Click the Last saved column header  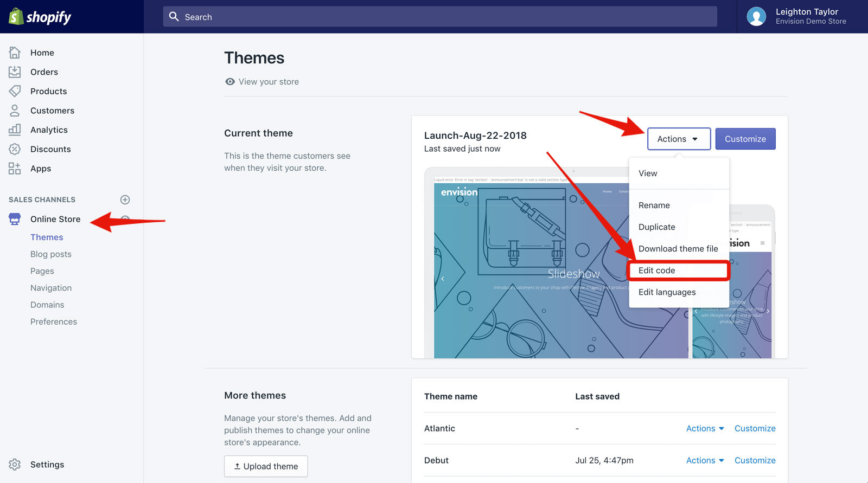[597, 396]
